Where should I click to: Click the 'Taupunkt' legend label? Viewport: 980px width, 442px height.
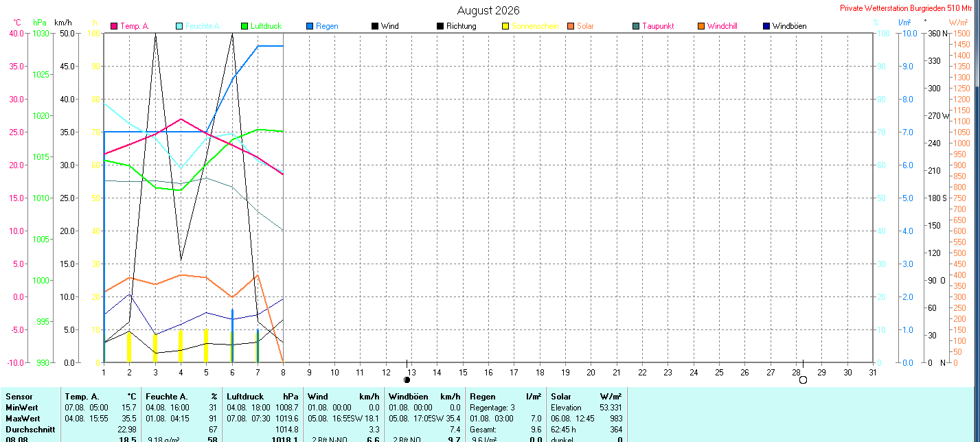tap(658, 26)
